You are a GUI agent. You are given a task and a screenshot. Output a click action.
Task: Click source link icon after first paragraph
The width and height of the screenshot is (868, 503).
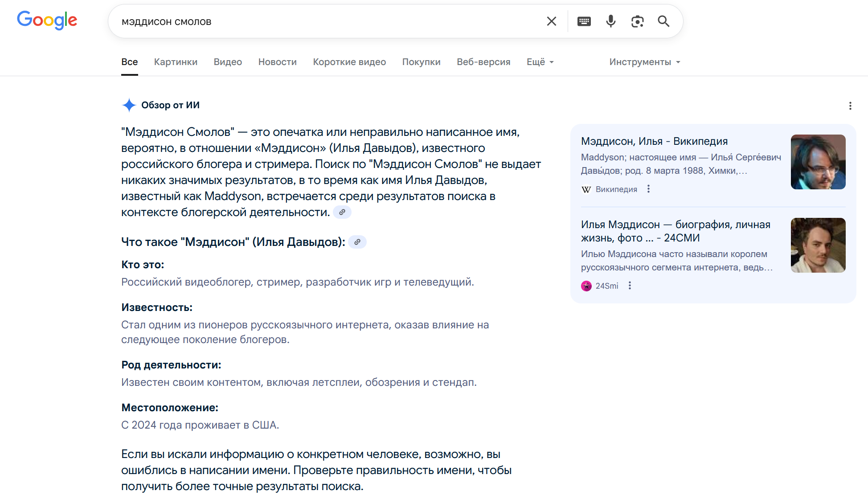(x=342, y=213)
